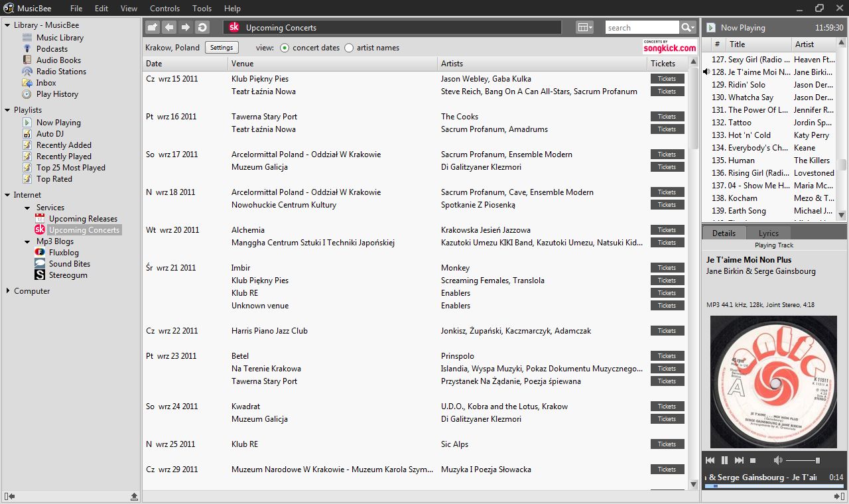Stop playback
The image size is (849, 504).
753,460
